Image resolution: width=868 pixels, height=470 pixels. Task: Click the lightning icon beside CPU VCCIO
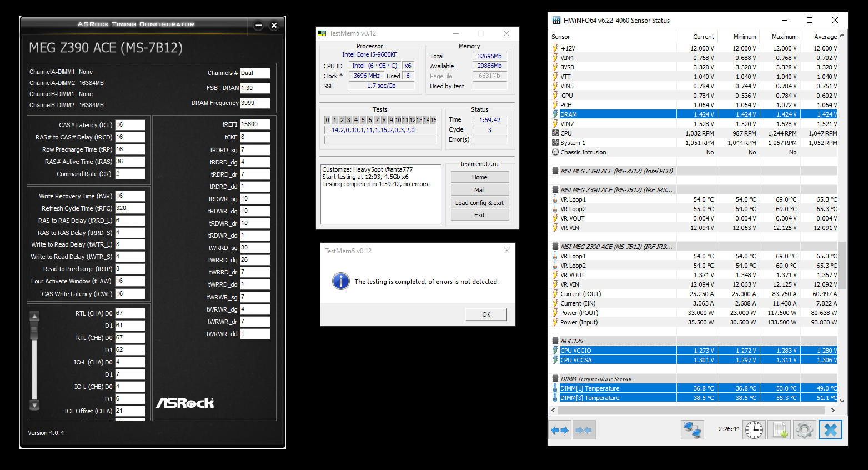[x=555, y=351]
